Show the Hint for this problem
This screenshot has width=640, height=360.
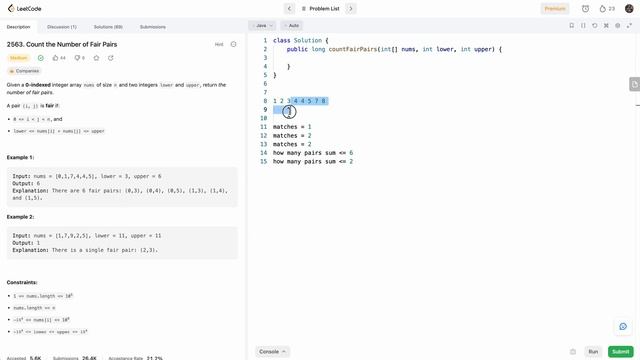point(219,44)
